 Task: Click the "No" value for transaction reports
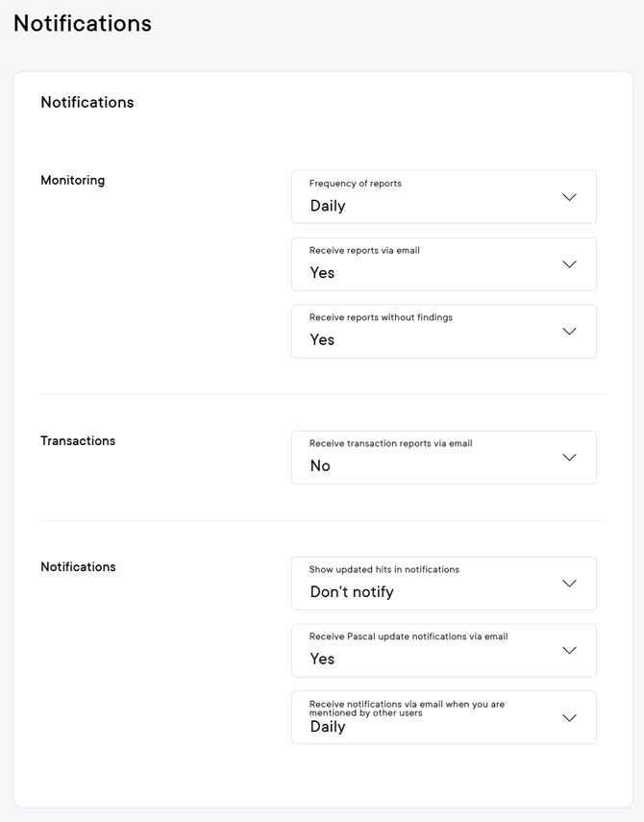(320, 466)
